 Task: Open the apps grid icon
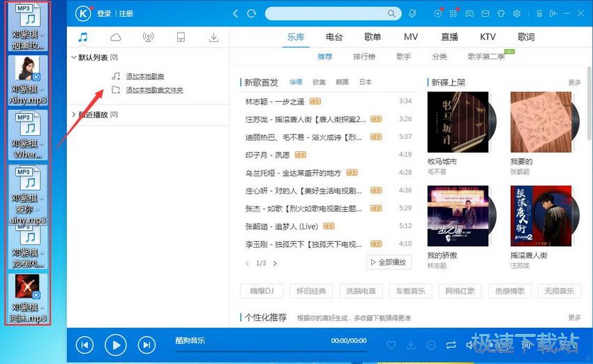tap(453, 14)
